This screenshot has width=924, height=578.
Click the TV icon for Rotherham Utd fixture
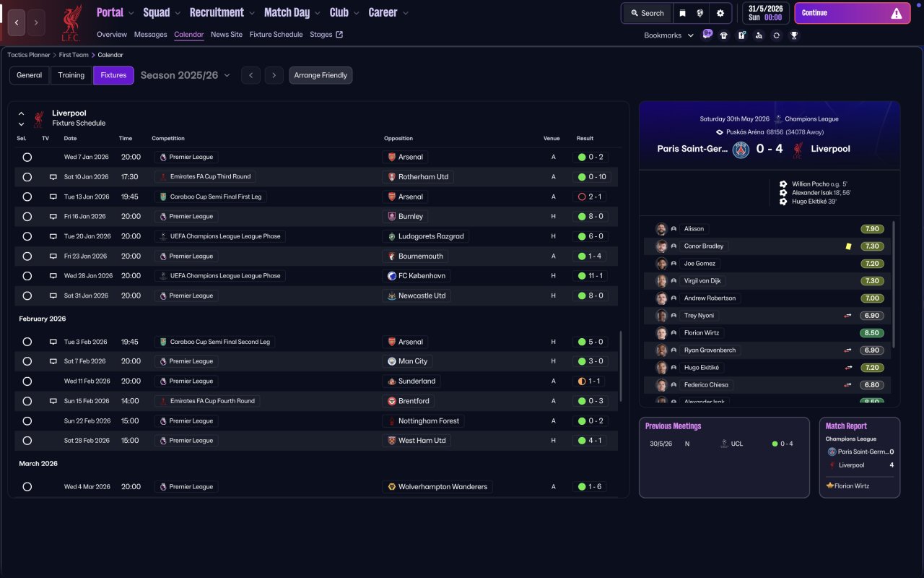coord(53,177)
